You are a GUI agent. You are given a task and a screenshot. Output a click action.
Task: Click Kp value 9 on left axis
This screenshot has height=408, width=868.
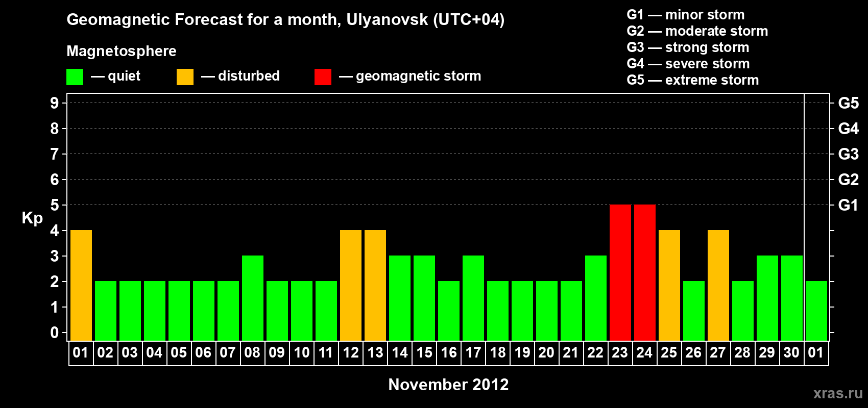(x=55, y=103)
